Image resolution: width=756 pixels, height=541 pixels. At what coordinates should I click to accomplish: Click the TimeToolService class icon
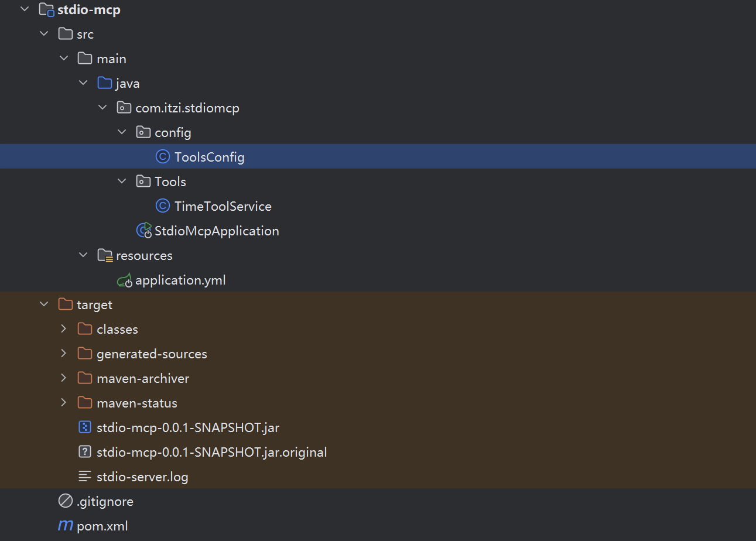[163, 206]
